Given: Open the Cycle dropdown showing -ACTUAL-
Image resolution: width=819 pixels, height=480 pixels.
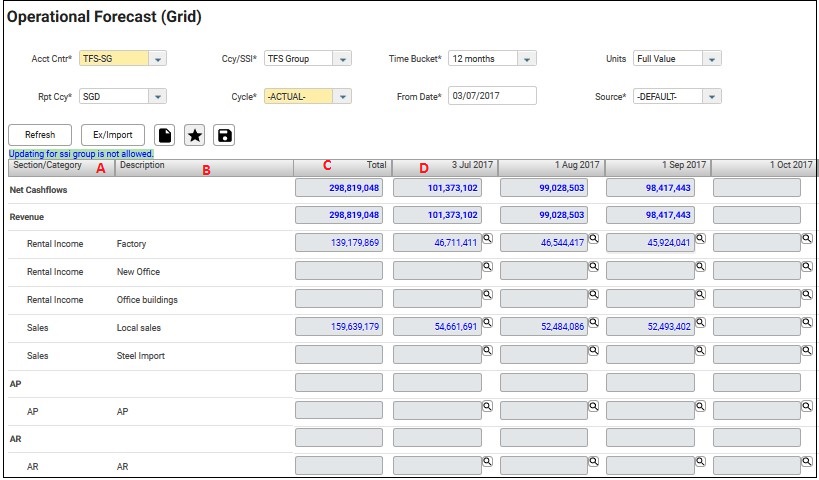Looking at the screenshot, I should [342, 97].
